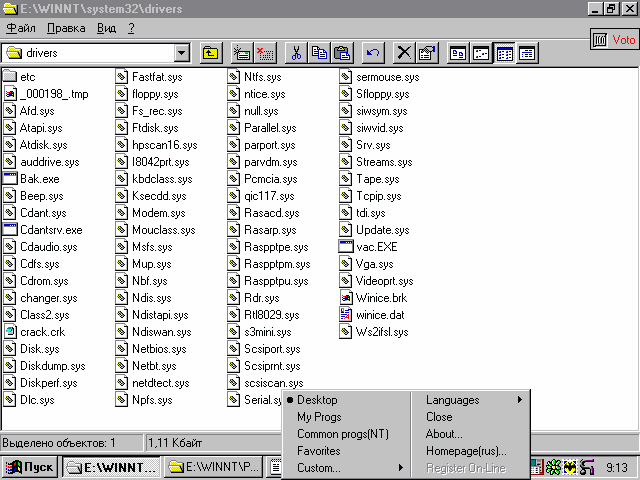640x480 pixels.
Task: Select the Ntfs.sys file icon
Action: pos(233,76)
